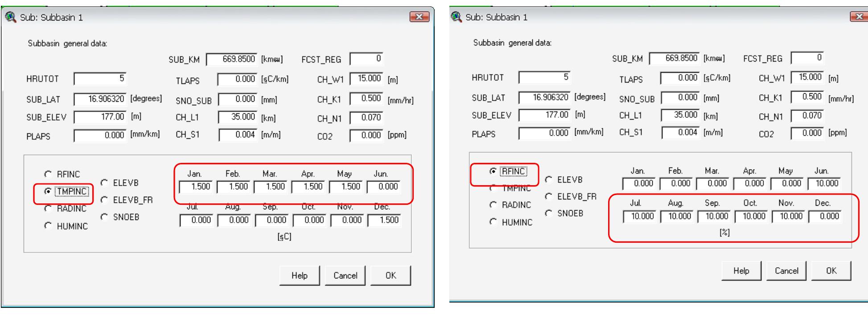Select HUMINC radio button in right dialog
868x315 pixels.
[493, 222]
